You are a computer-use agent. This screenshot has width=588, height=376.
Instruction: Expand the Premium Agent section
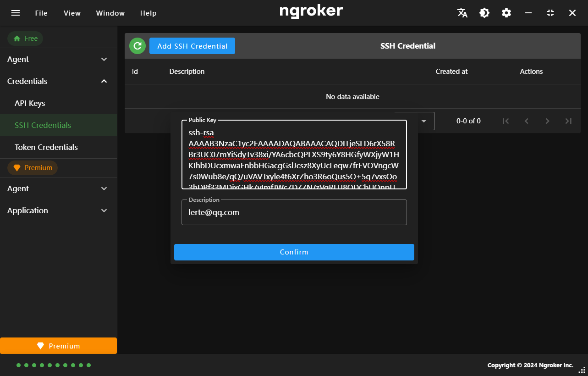59,188
